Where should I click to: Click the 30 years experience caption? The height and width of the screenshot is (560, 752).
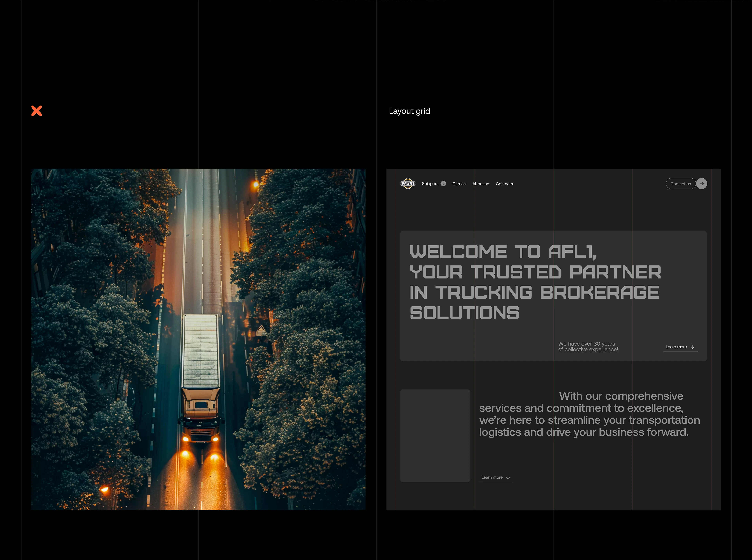(x=588, y=346)
